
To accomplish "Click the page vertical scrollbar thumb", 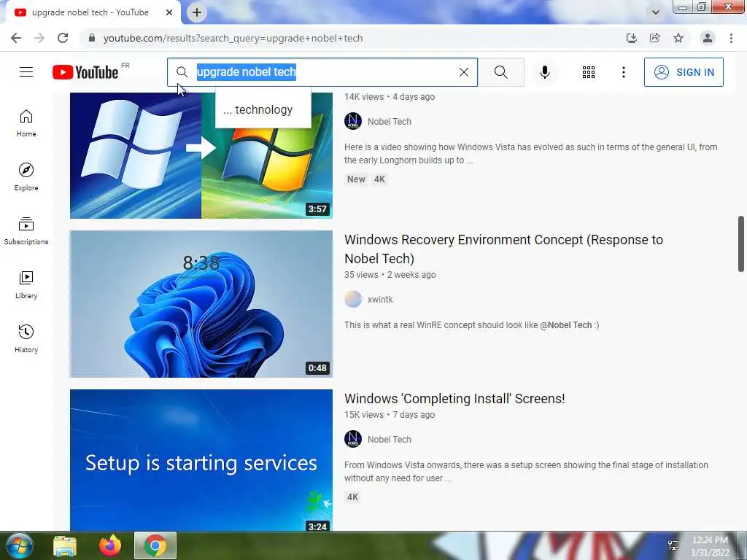I will 741,244.
